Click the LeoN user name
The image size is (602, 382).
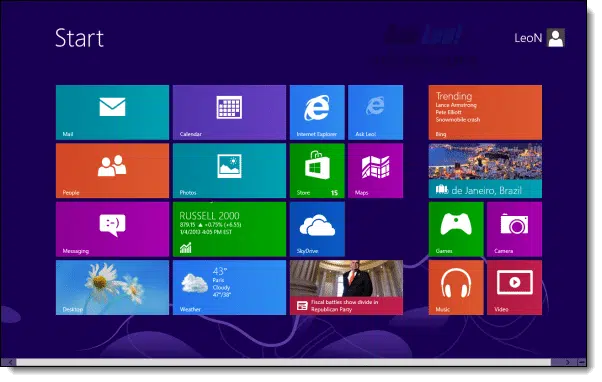click(528, 38)
